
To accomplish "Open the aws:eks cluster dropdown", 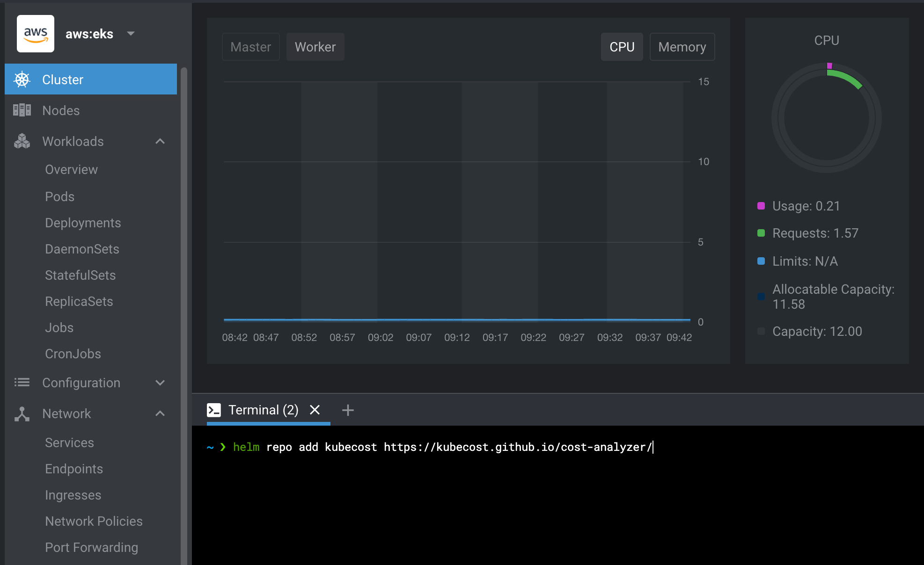I will (x=132, y=32).
